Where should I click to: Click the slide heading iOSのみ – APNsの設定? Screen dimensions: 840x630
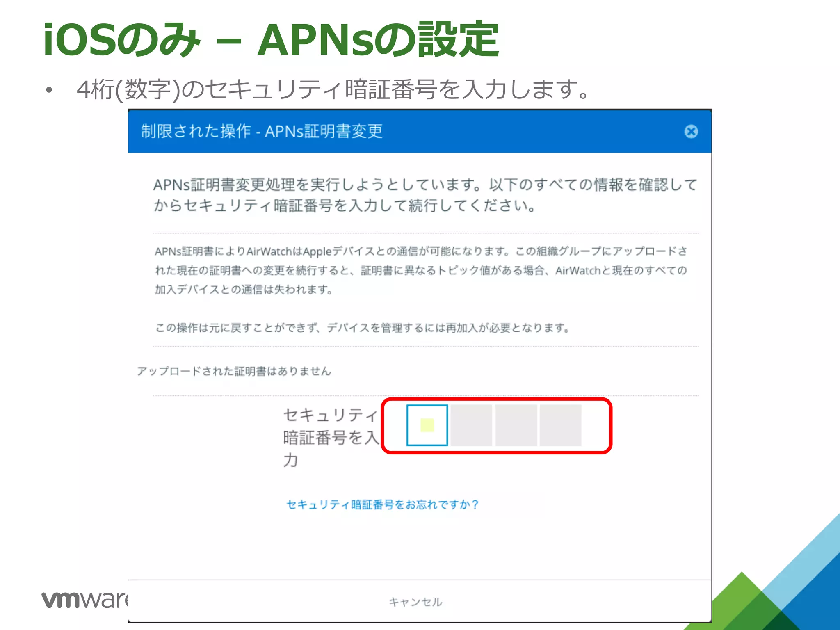click(271, 39)
